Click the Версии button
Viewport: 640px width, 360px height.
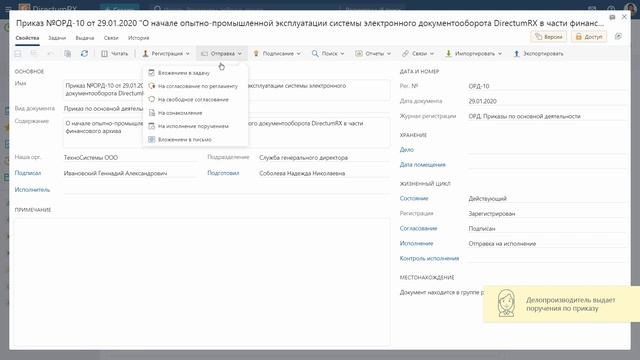[549, 37]
